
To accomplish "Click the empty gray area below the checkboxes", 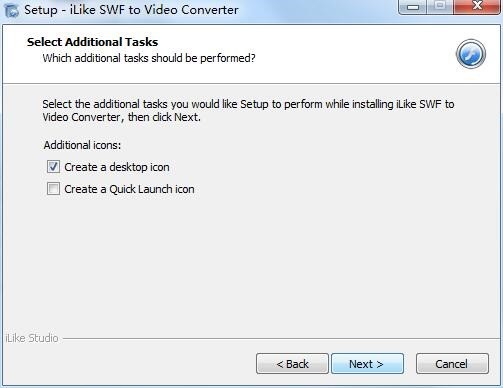I will pos(250,263).
